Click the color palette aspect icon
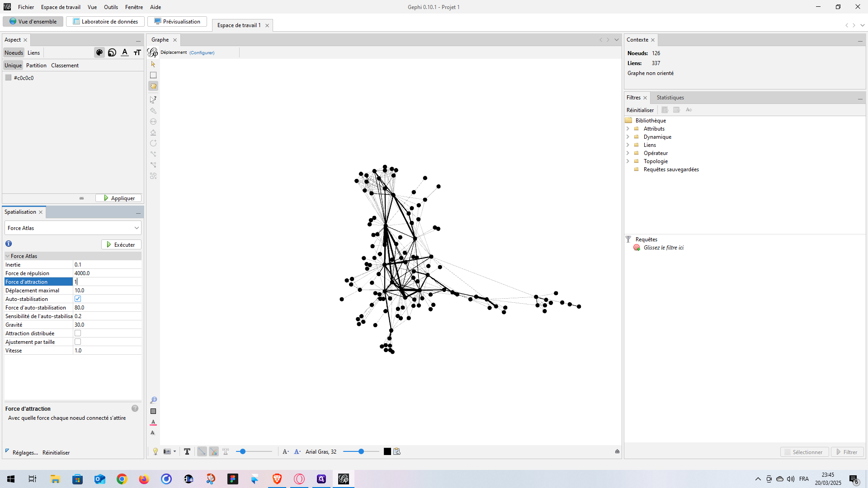The width and height of the screenshot is (868, 488). 99,52
